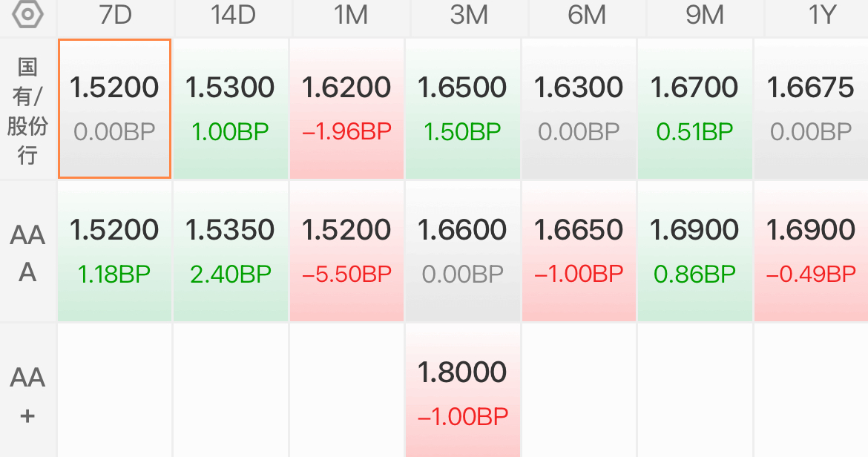Select the AAA 6M 1.6650 cell
The image size is (868, 457).
pos(579,251)
